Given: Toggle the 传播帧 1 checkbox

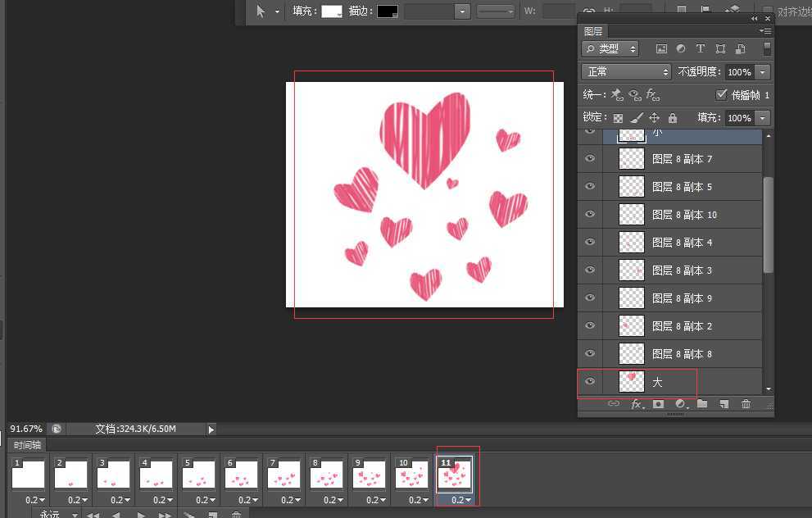Looking at the screenshot, I should tap(722, 95).
